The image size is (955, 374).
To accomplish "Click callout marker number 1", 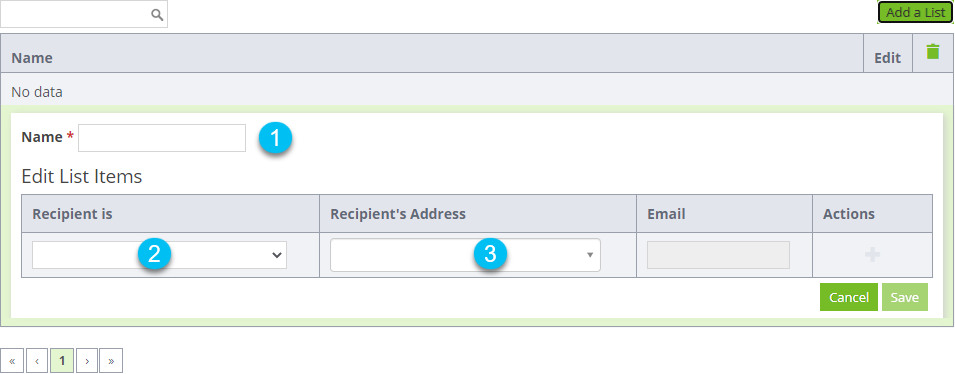I will pos(275,138).
